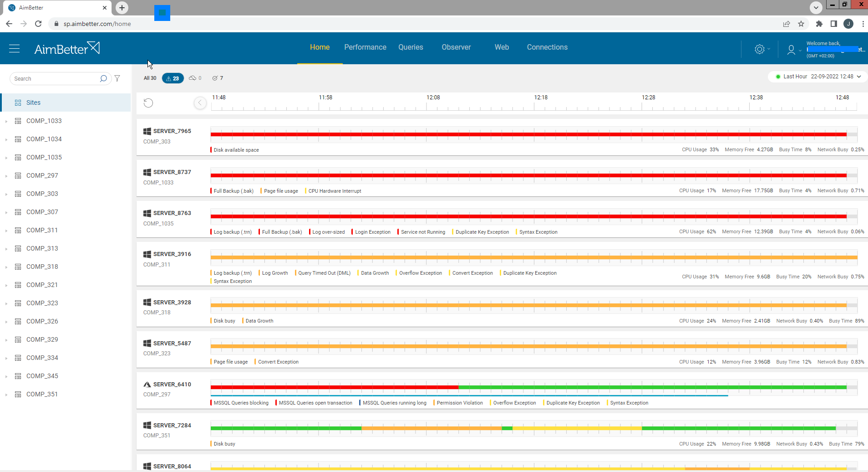Click the COMP_1033 site icon
The height and width of the screenshot is (472, 868).
(18, 121)
